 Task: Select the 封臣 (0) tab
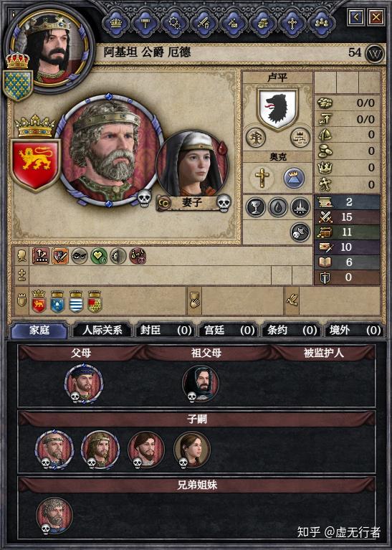(x=165, y=331)
